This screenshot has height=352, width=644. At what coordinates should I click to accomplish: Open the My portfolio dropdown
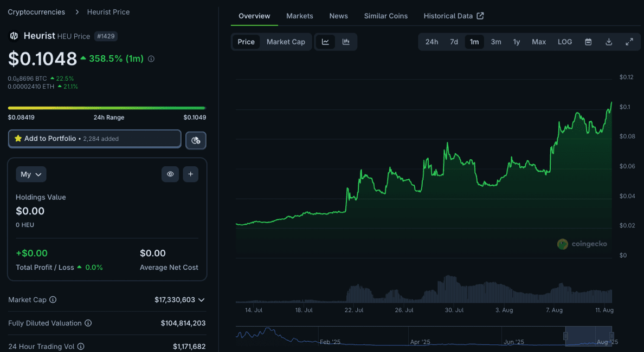(31, 174)
